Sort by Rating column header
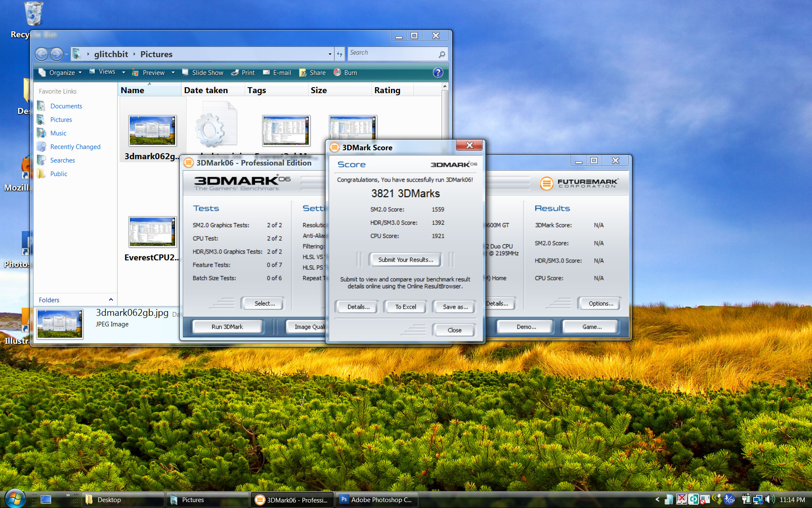This screenshot has height=508, width=812. pos(392,90)
